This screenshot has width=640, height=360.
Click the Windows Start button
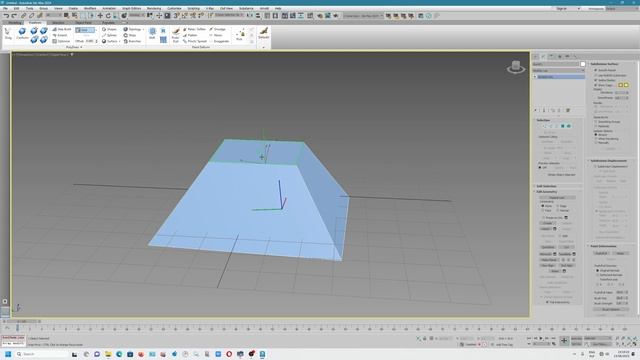click(x=8, y=354)
